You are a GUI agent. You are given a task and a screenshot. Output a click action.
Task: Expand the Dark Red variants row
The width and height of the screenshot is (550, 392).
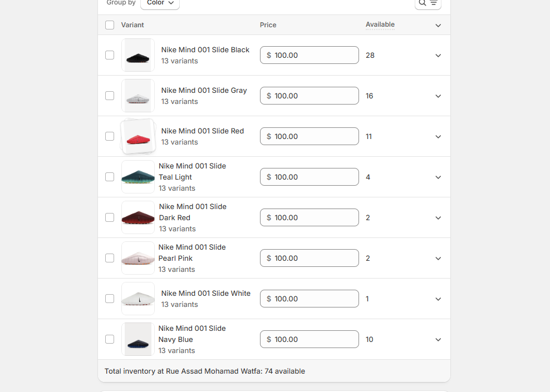(438, 218)
